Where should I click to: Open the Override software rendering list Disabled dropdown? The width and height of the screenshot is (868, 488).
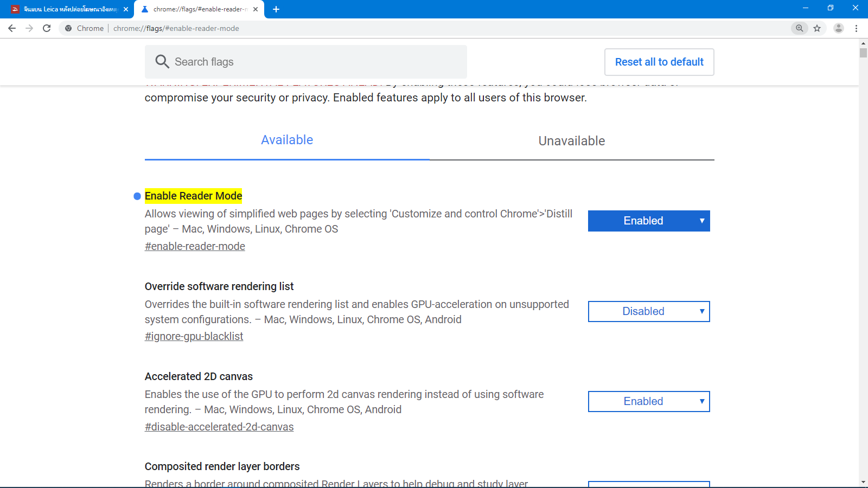pyautogui.click(x=649, y=311)
